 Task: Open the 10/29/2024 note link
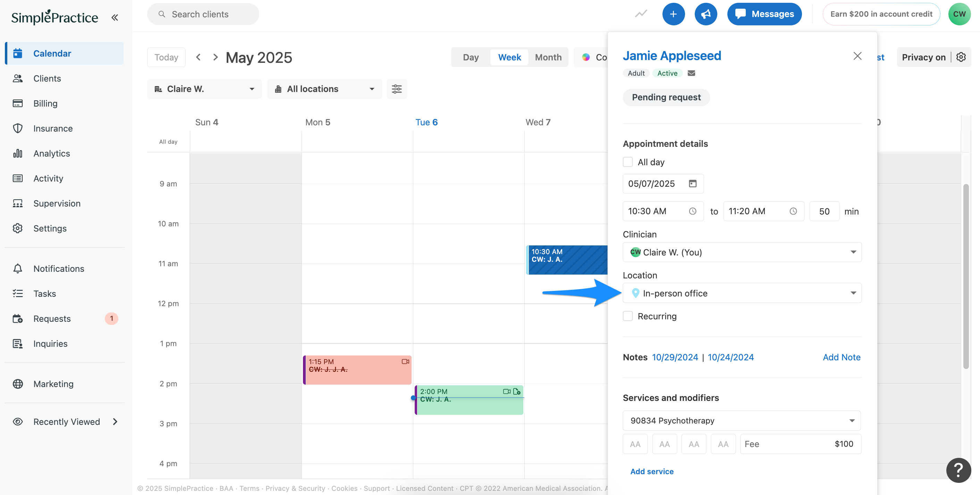pyautogui.click(x=675, y=357)
